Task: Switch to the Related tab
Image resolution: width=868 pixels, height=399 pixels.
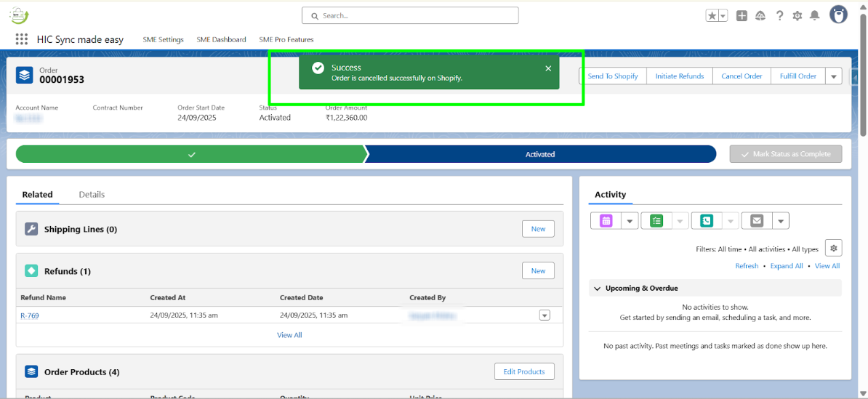Action: pos(38,195)
